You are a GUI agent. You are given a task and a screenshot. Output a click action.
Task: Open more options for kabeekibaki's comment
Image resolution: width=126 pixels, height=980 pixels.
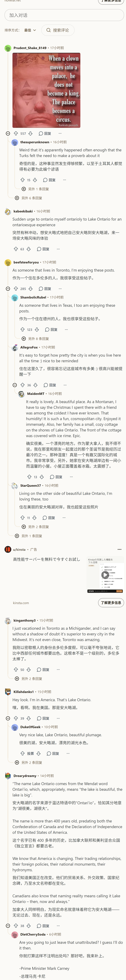coord(58,249)
